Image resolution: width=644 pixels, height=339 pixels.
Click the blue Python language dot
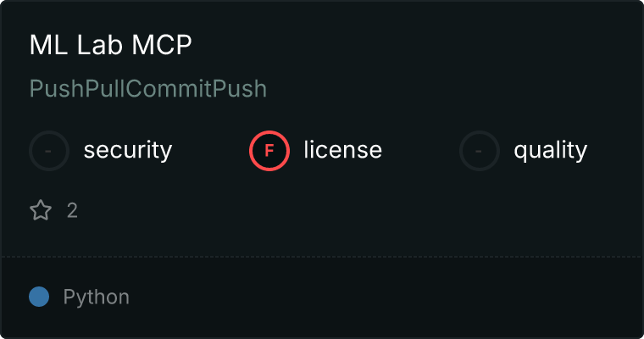(39, 297)
